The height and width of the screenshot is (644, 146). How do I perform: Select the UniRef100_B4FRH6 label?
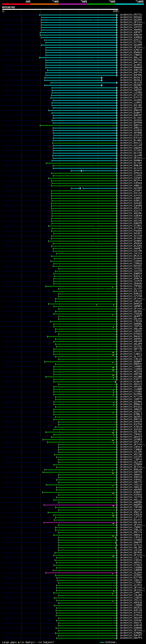click(131, 75)
